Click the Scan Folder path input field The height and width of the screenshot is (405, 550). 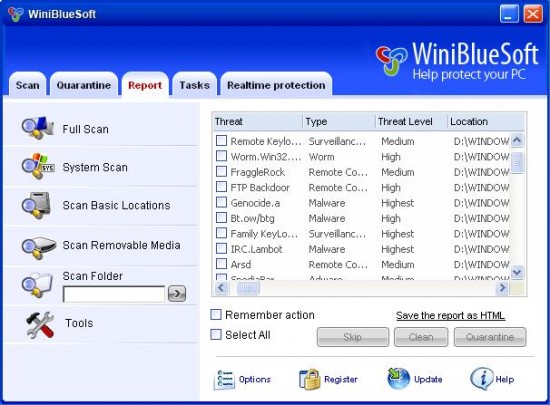(x=114, y=294)
